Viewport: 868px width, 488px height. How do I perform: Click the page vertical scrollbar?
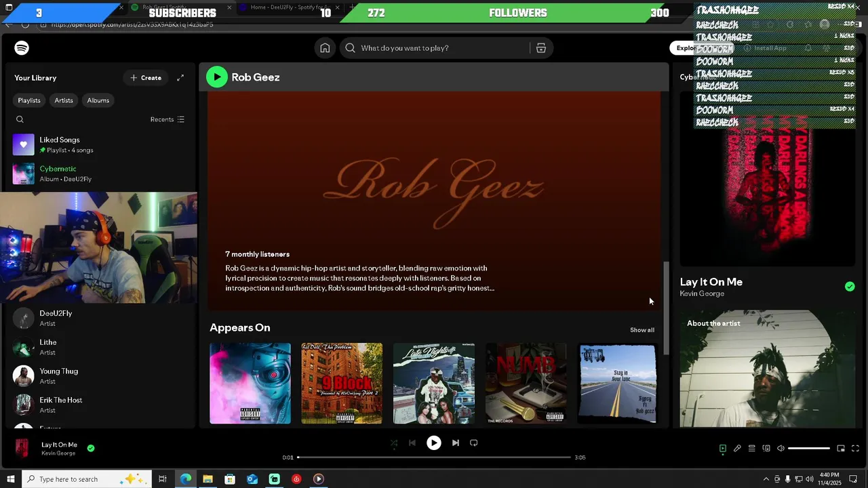[666, 308]
